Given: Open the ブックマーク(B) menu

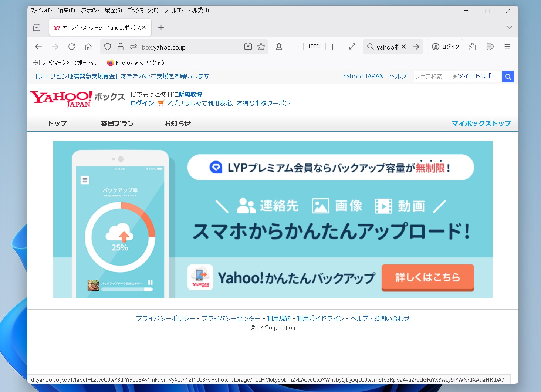Looking at the screenshot, I should click(143, 10).
